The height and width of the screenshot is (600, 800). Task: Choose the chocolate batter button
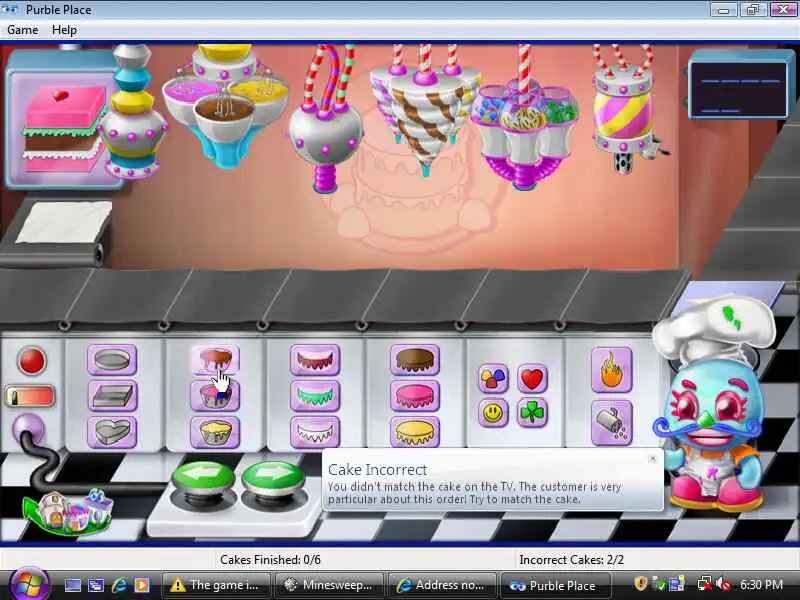pyautogui.click(x=215, y=360)
